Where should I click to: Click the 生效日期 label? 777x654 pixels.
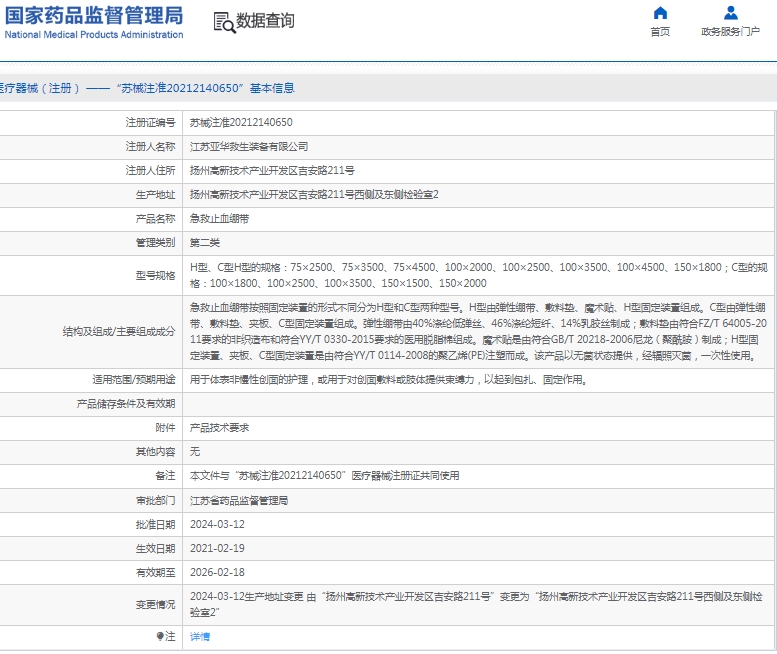pyautogui.click(x=156, y=548)
